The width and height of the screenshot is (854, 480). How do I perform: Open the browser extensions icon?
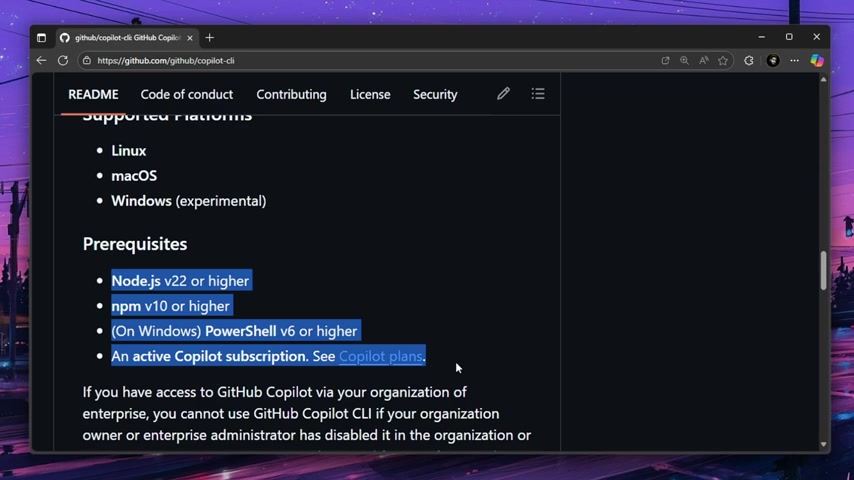point(749,60)
